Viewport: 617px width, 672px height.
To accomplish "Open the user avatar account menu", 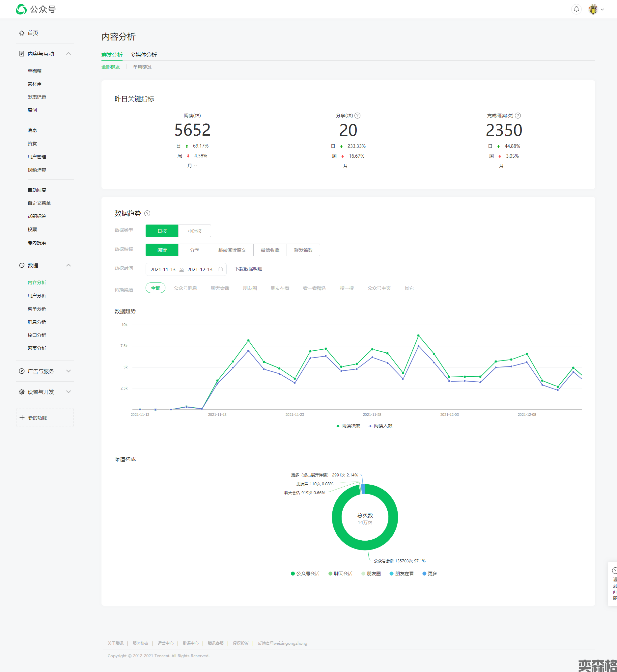I will 593,9.
